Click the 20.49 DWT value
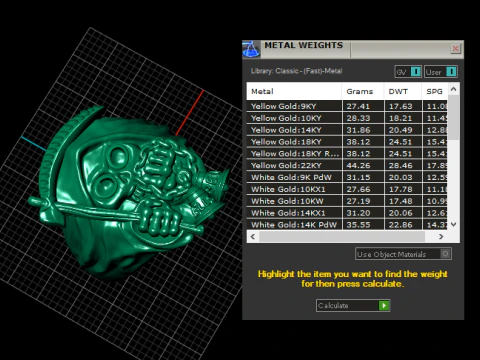The height and width of the screenshot is (360, 480). pyautogui.click(x=400, y=130)
